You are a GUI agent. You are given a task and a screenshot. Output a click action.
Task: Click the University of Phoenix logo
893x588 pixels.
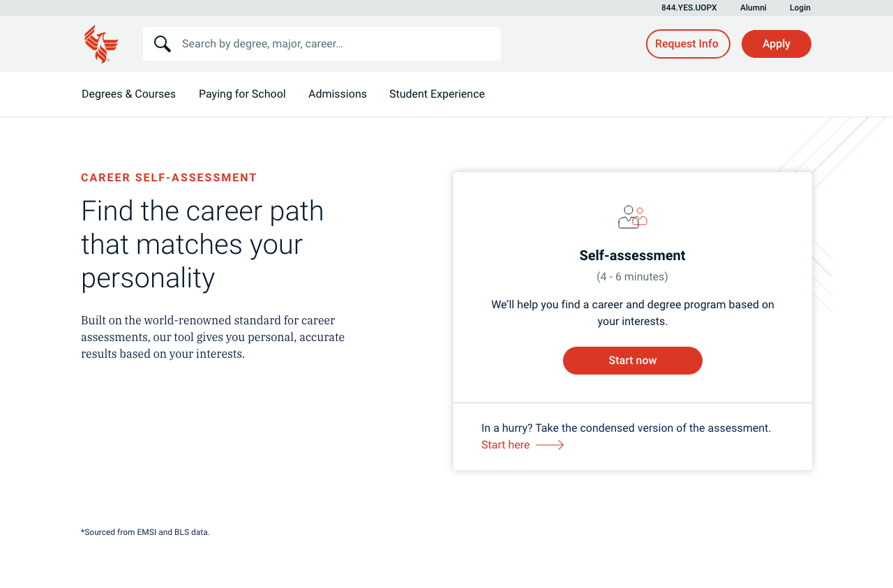101,44
